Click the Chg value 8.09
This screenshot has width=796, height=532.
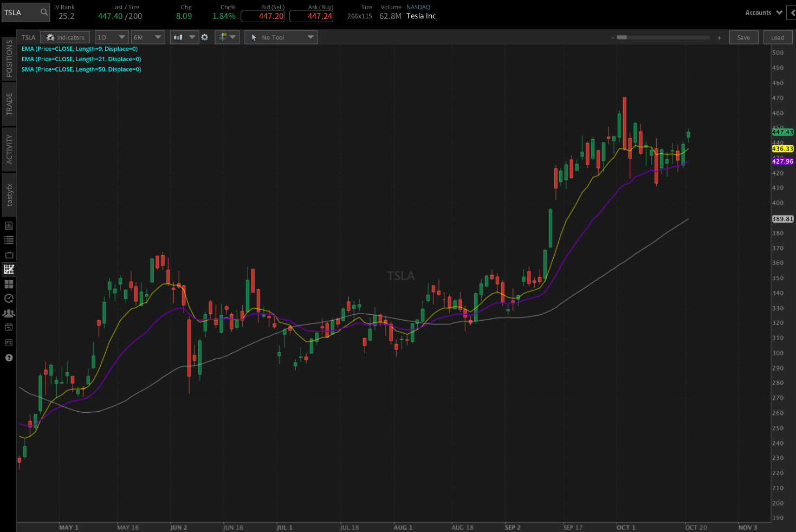point(184,16)
